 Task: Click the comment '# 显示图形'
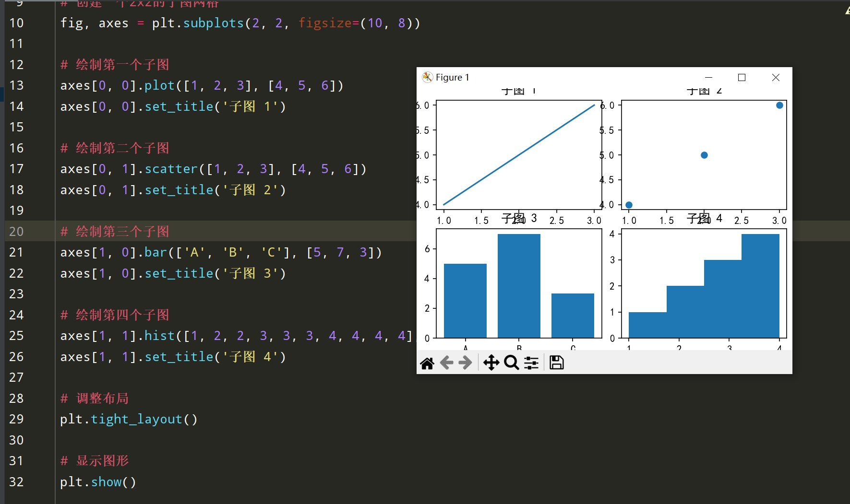[x=95, y=461]
